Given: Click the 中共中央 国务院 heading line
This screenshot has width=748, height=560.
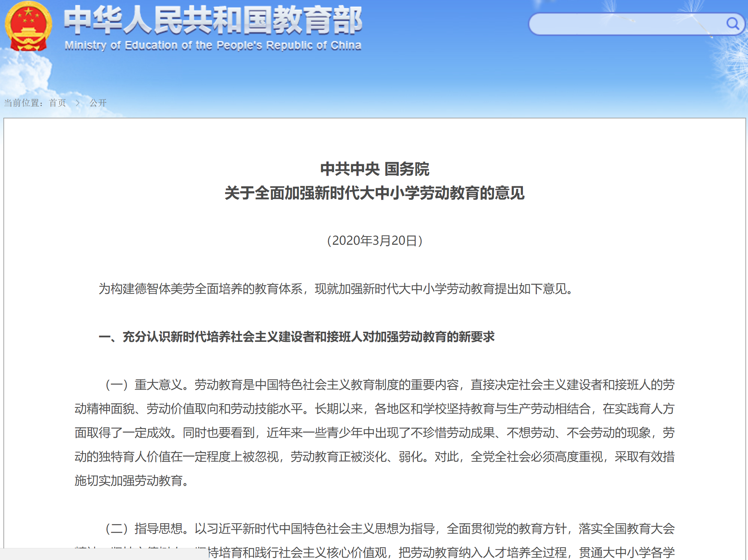Looking at the screenshot, I should coord(374,169).
